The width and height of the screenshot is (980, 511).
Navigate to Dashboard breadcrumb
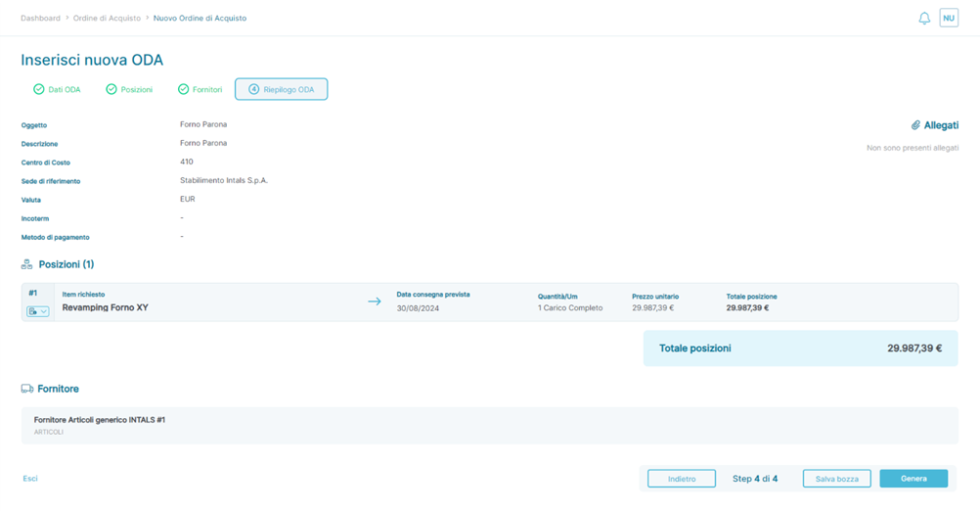41,19
